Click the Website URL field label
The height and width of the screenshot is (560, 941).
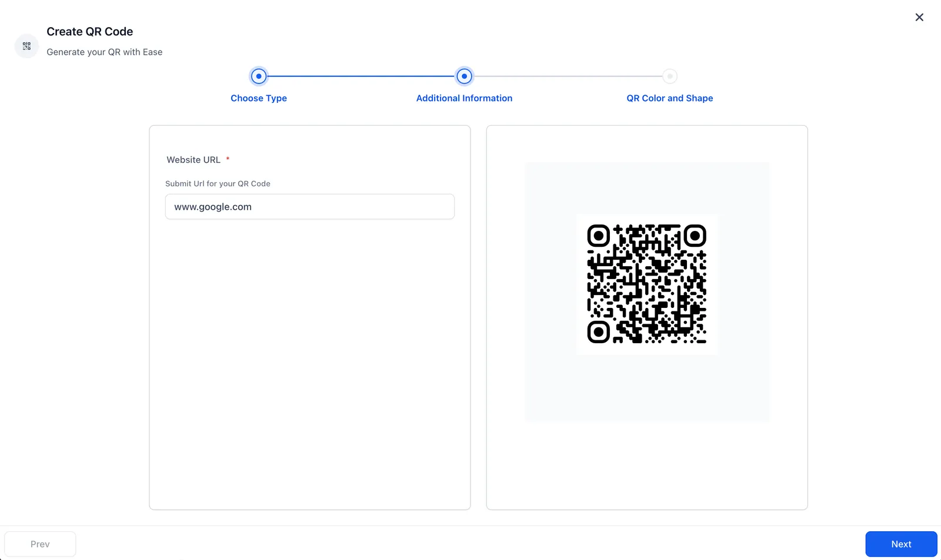pos(193,160)
